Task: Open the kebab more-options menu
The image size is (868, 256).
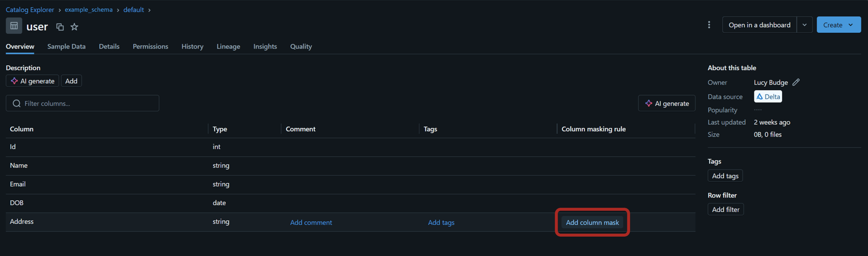Action: click(x=709, y=25)
